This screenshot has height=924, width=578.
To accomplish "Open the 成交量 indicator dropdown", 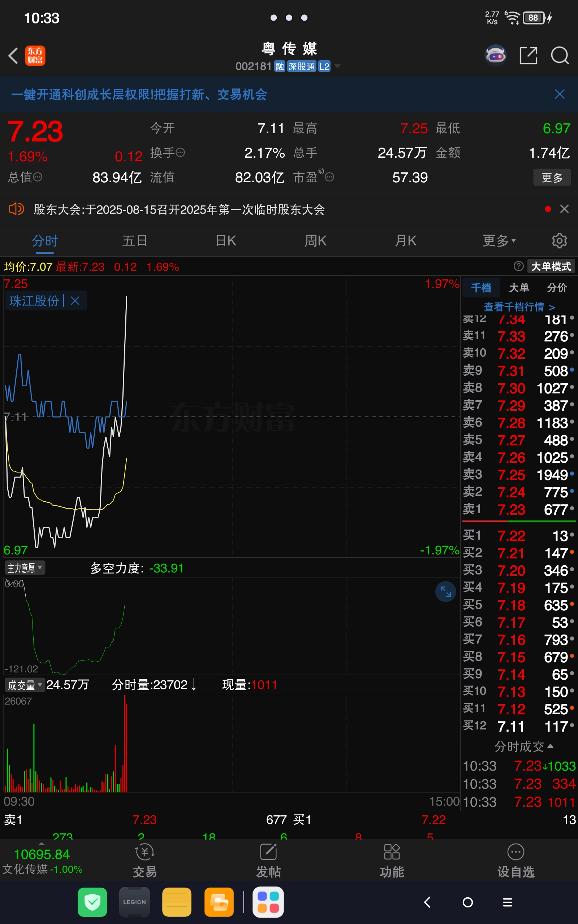I will click(x=25, y=685).
